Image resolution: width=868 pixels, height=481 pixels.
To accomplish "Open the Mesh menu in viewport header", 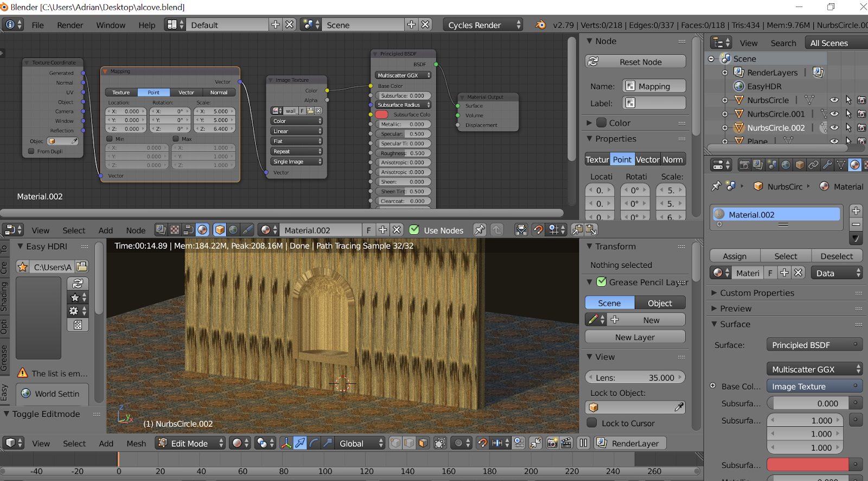I will pyautogui.click(x=136, y=444).
